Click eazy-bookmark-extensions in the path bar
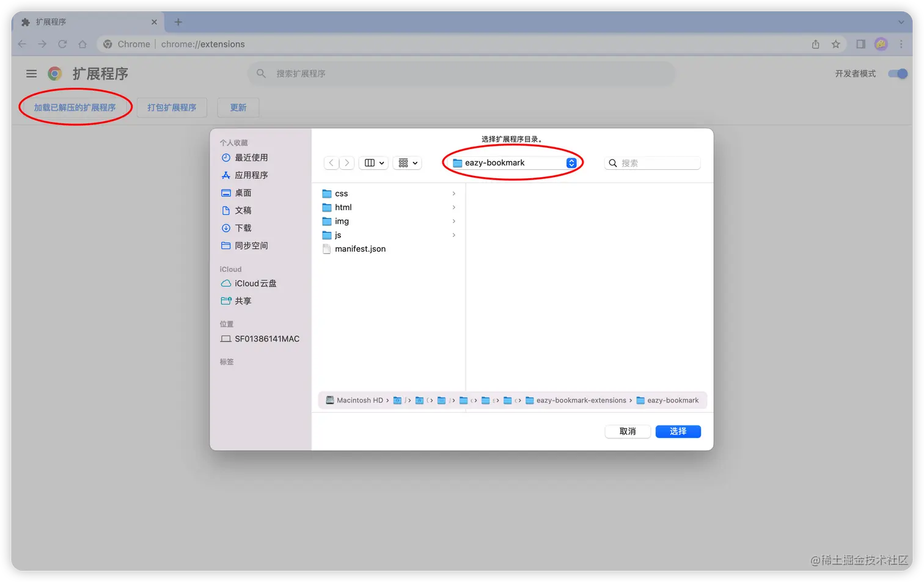The width and height of the screenshot is (924, 582). tap(576, 401)
